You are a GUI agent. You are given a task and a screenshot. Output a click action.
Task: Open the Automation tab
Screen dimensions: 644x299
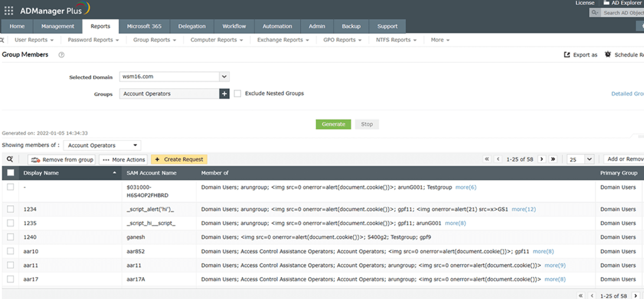[277, 26]
